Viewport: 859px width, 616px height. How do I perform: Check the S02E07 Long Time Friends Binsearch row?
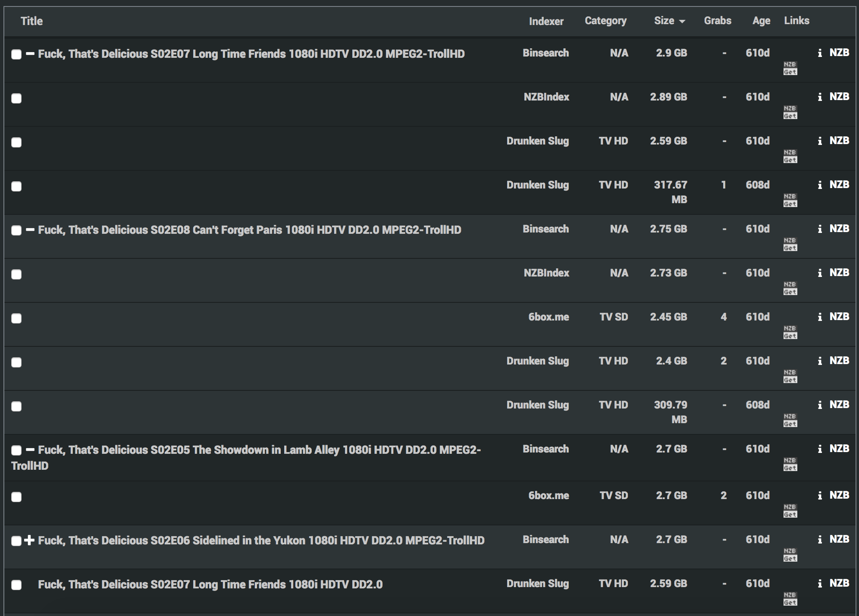[x=16, y=54]
